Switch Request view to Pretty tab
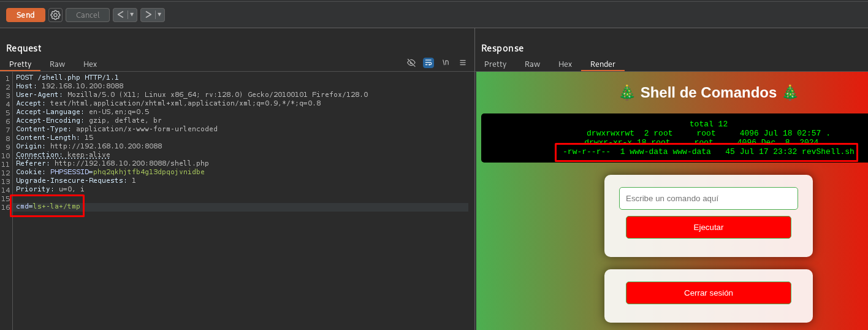Screen dimensions: 868x330 click(x=20, y=64)
